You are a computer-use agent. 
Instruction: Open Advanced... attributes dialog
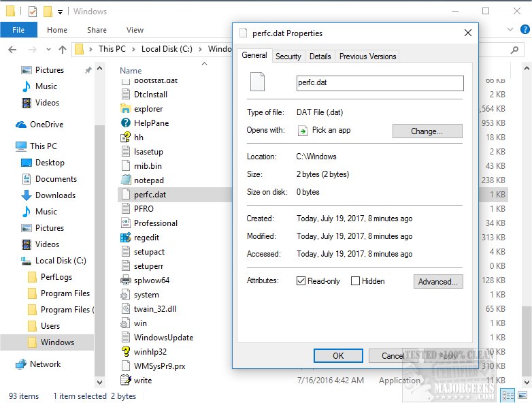438,281
